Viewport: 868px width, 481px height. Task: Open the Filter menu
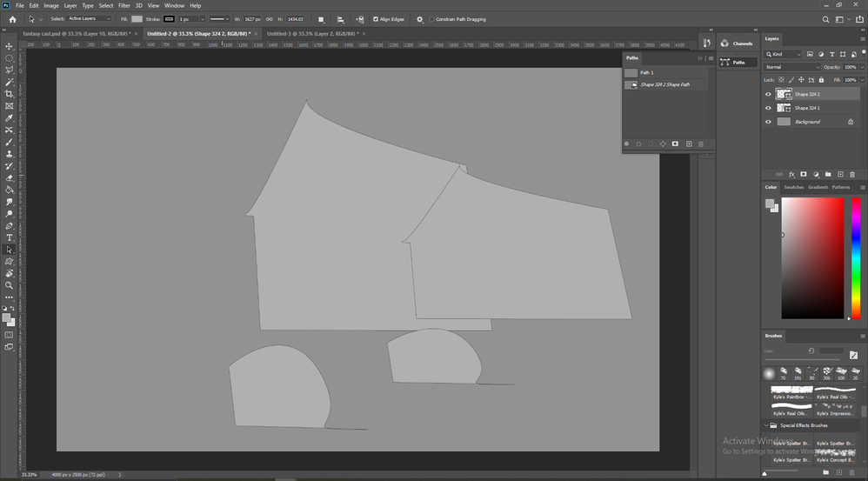124,5
